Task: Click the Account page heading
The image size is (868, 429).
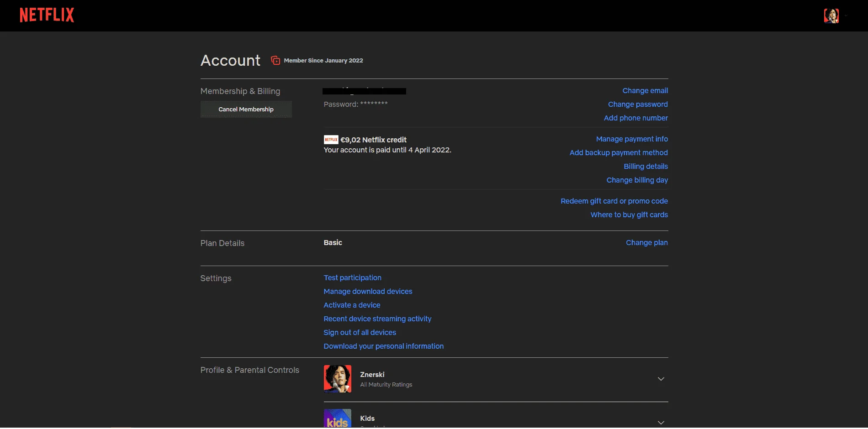Action: (x=230, y=60)
